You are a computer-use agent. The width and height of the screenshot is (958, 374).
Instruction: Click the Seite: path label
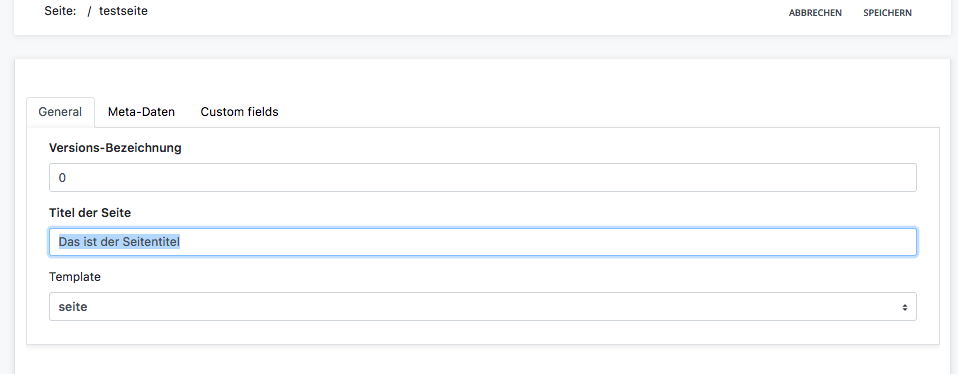pos(60,11)
